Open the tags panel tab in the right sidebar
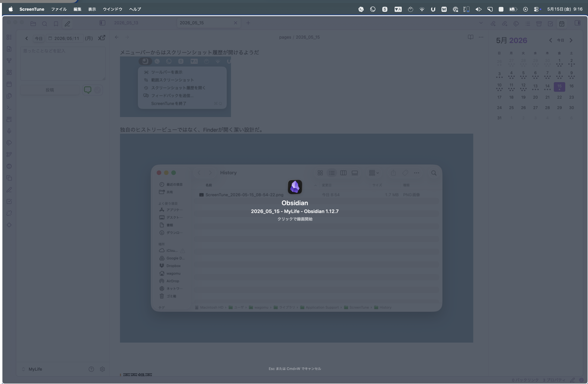This screenshot has width=588, height=384. click(516, 23)
